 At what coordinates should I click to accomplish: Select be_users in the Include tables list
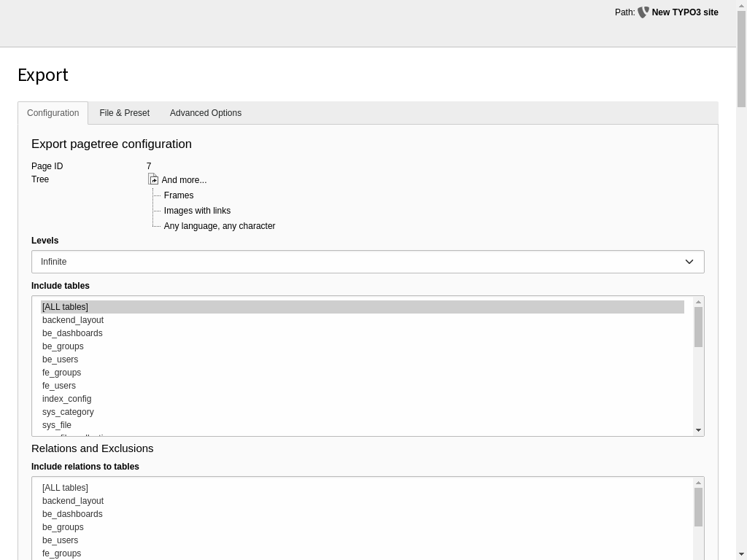(60, 359)
